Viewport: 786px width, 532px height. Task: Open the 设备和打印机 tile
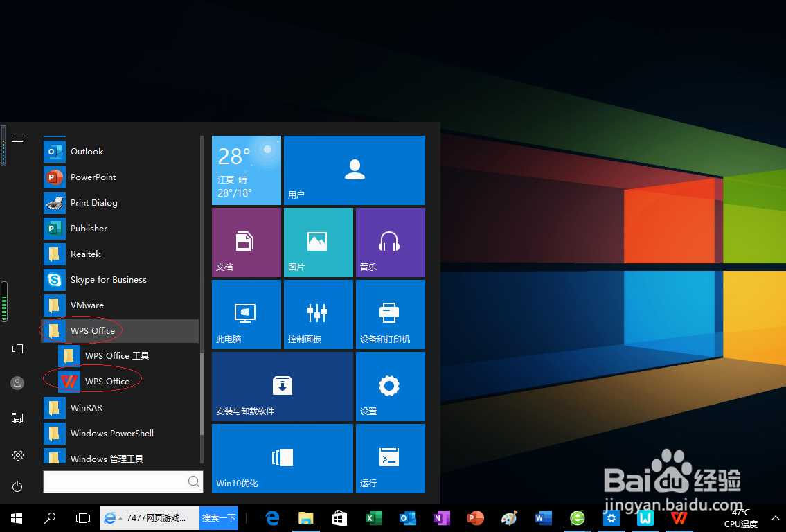coord(391,314)
